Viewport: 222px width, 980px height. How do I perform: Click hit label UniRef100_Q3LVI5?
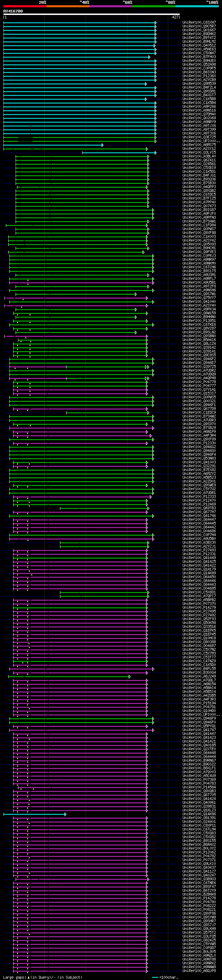pyautogui.click(x=199, y=153)
